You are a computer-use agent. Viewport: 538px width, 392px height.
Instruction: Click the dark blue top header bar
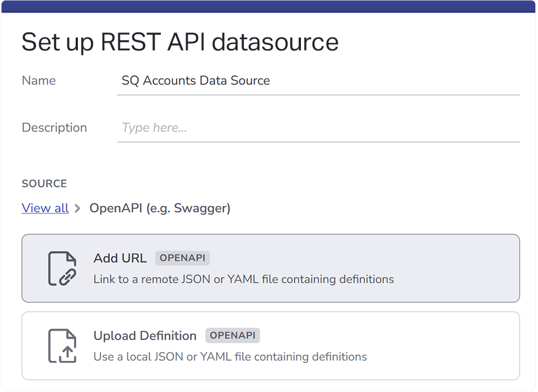(x=268, y=7)
